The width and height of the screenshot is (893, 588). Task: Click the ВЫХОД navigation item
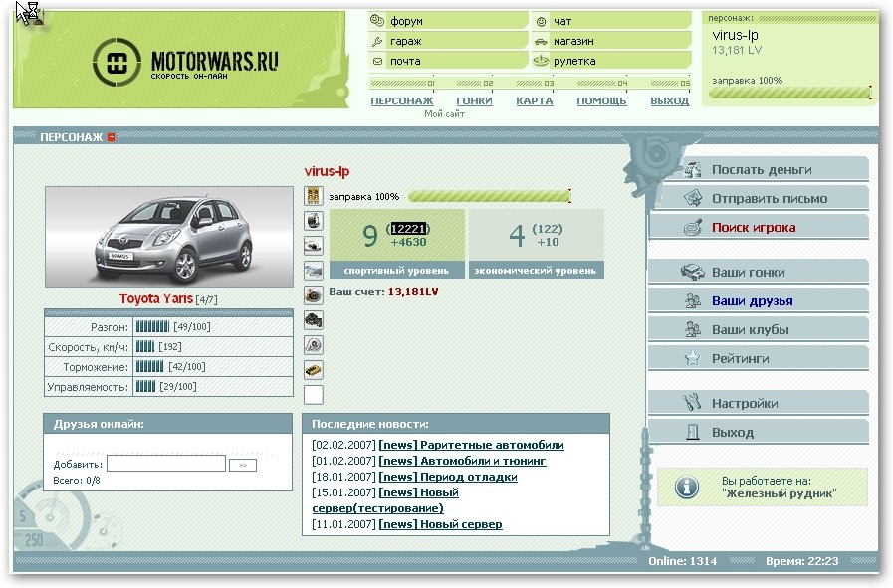coord(670,100)
